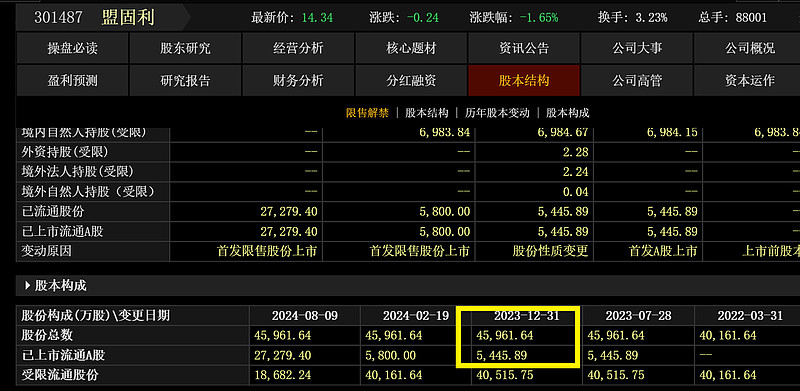
Task: Click 5,800.00 in bottom 股本构成 table
Action: 391,355
